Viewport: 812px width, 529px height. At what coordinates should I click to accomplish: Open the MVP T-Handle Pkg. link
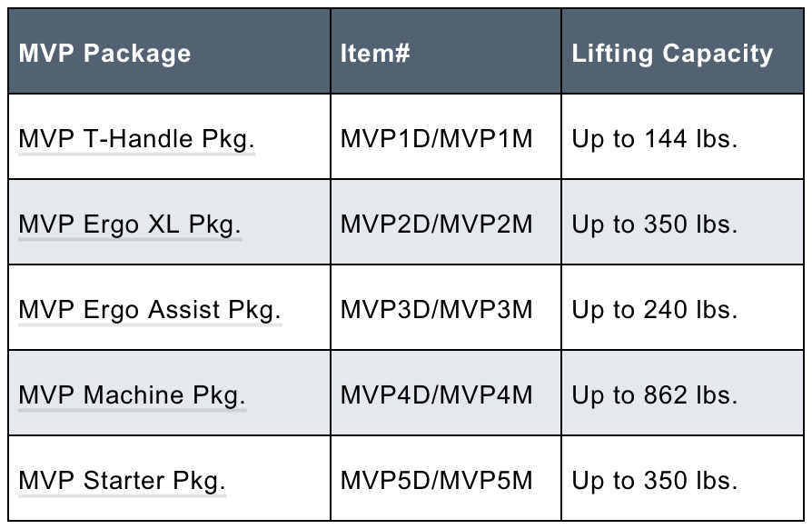[x=136, y=139]
